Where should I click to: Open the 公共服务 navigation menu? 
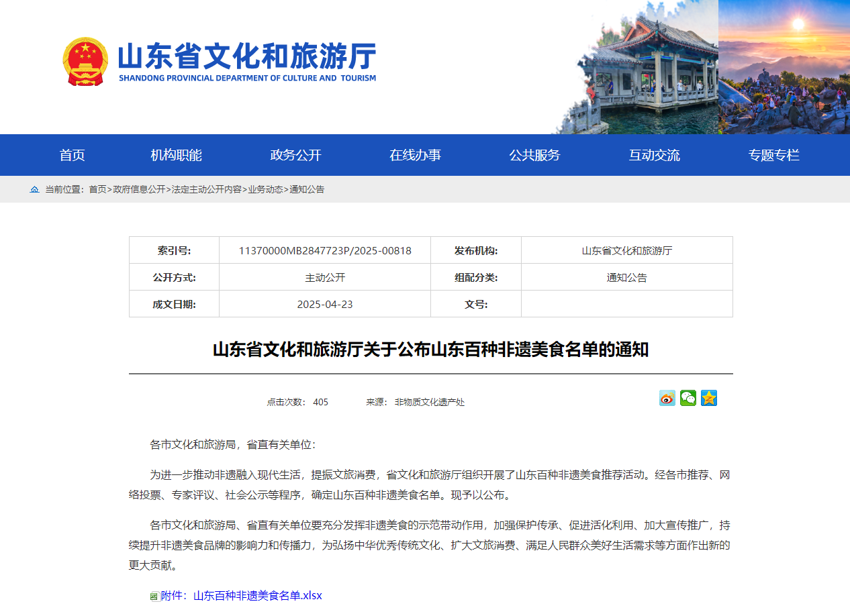click(x=535, y=155)
